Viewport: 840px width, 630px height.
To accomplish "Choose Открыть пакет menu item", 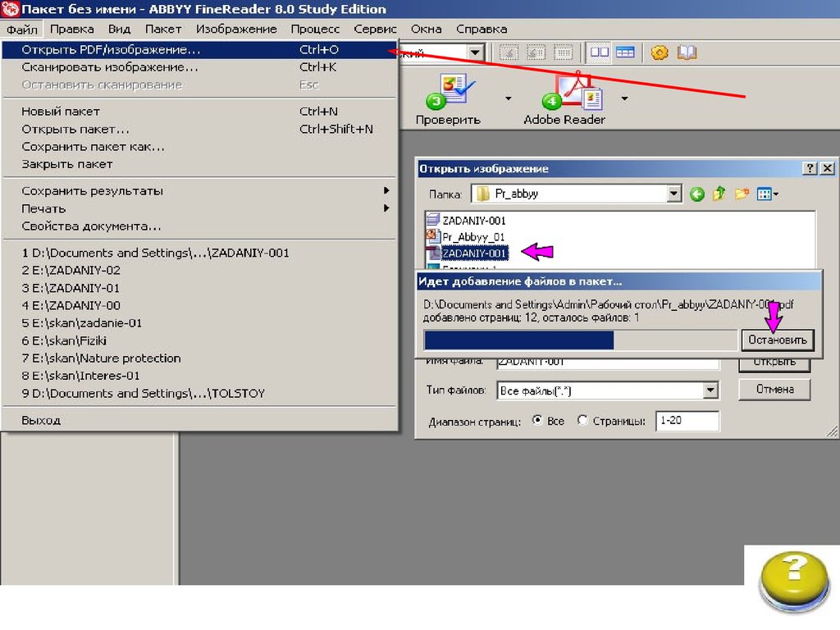I will pos(199,129).
